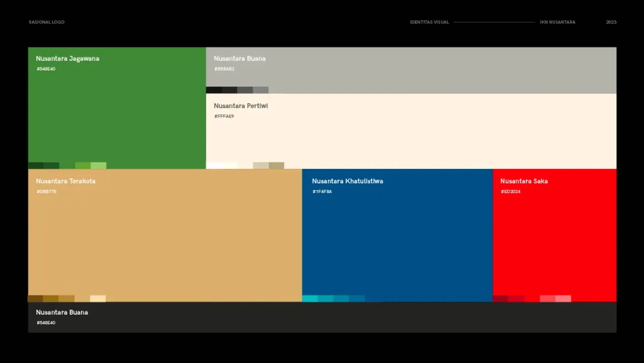Pick the bright cyan swatch in Khatulistiwa
Image resolution: width=644 pixels, height=363 pixels.
[310, 299]
